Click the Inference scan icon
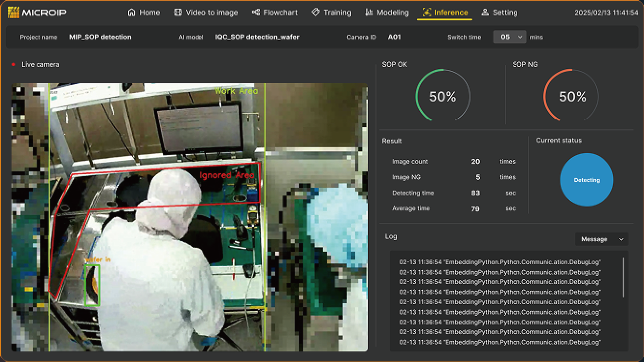The height and width of the screenshot is (362, 644). 427,13
